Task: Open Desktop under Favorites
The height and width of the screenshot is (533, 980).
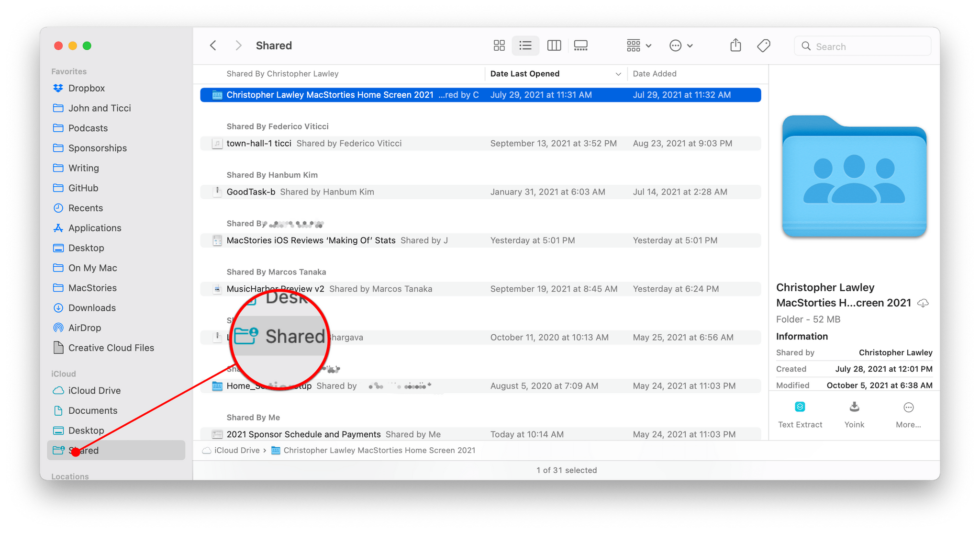Action: [116, 248]
